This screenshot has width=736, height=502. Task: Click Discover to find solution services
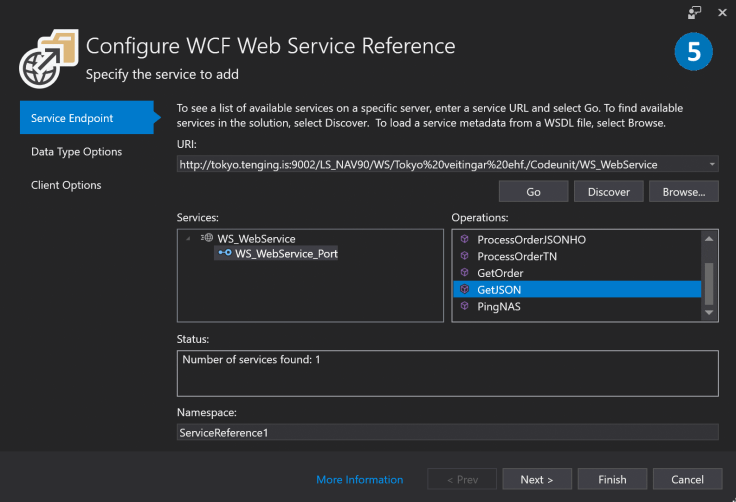[x=608, y=192]
